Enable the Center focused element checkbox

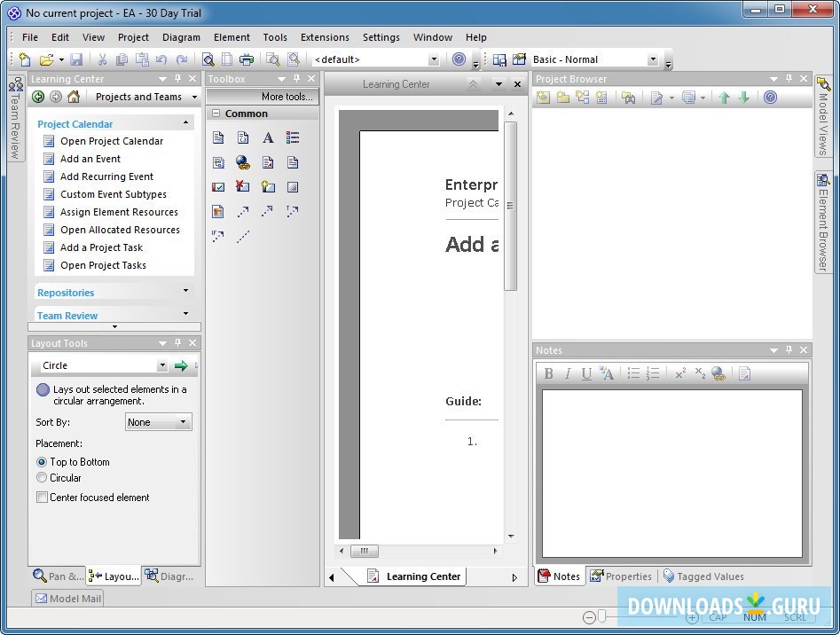coord(42,498)
